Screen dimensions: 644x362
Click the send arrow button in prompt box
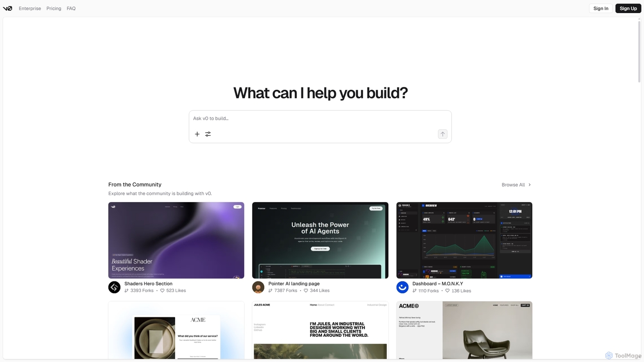443,134
